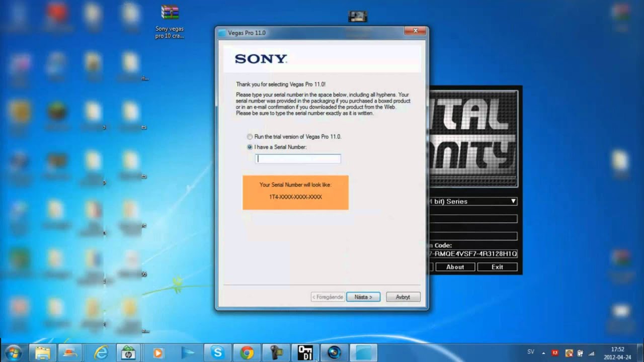Switch to the DI keygen taskbar icon
Image resolution: width=644 pixels, height=362 pixels.
(305, 352)
